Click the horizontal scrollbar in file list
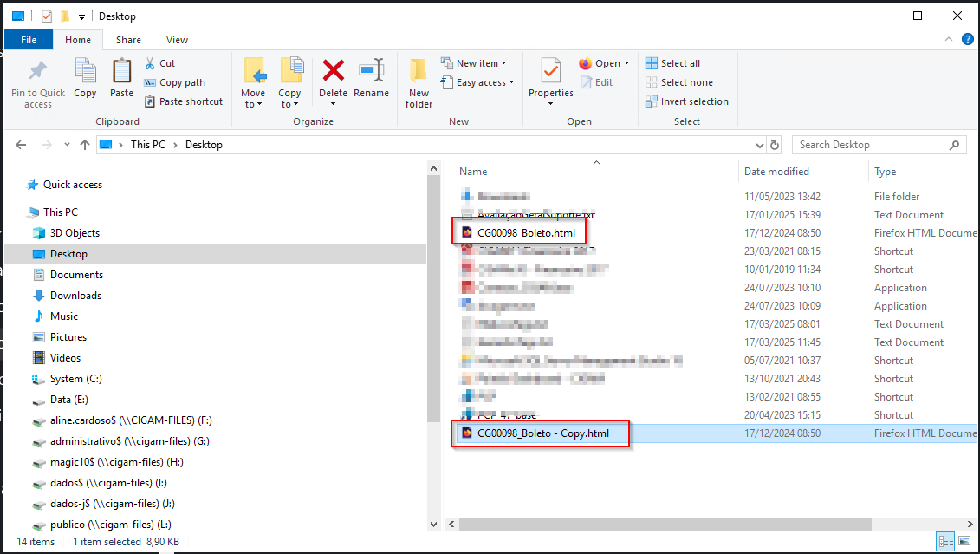 coord(665,524)
